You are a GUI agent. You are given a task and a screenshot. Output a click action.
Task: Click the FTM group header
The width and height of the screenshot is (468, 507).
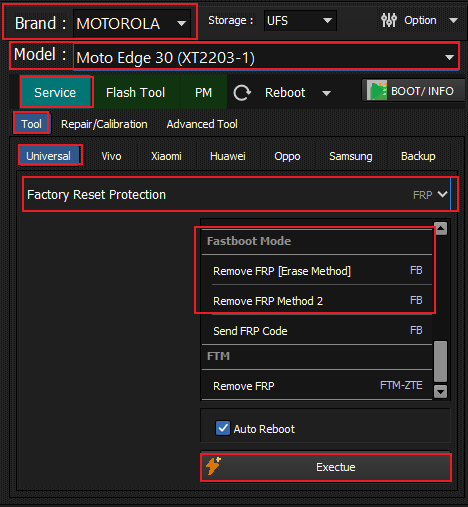tap(317, 356)
